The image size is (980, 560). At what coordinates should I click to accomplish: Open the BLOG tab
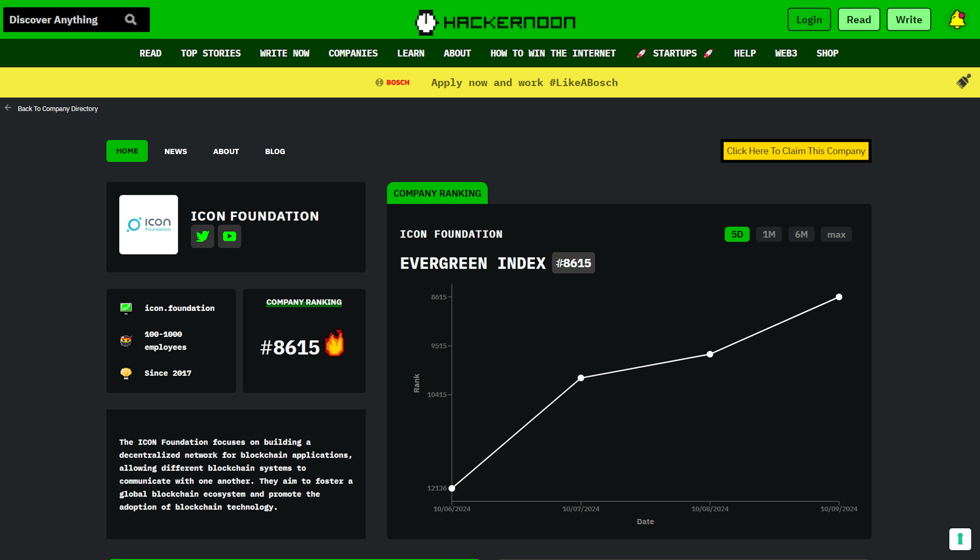point(274,151)
